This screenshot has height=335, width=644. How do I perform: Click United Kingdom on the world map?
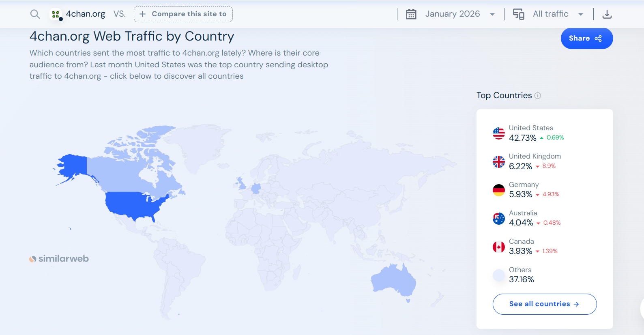[241, 184]
